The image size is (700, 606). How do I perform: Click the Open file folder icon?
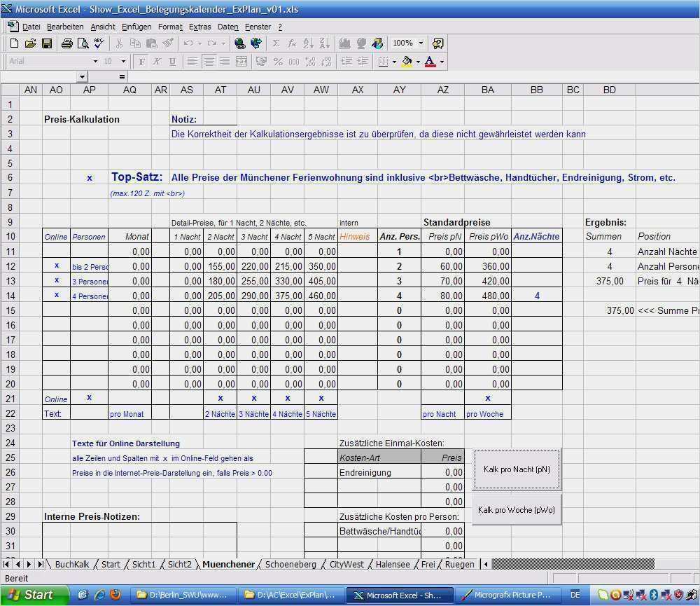coord(30,43)
